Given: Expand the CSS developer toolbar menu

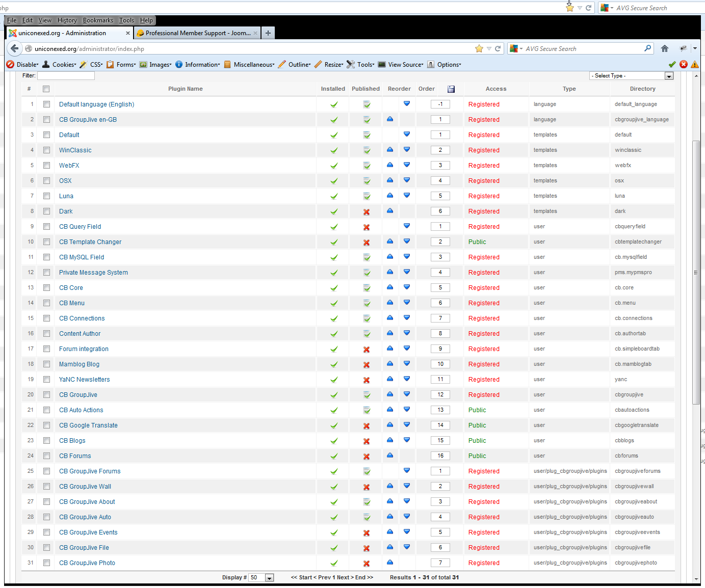Looking at the screenshot, I should pos(91,65).
